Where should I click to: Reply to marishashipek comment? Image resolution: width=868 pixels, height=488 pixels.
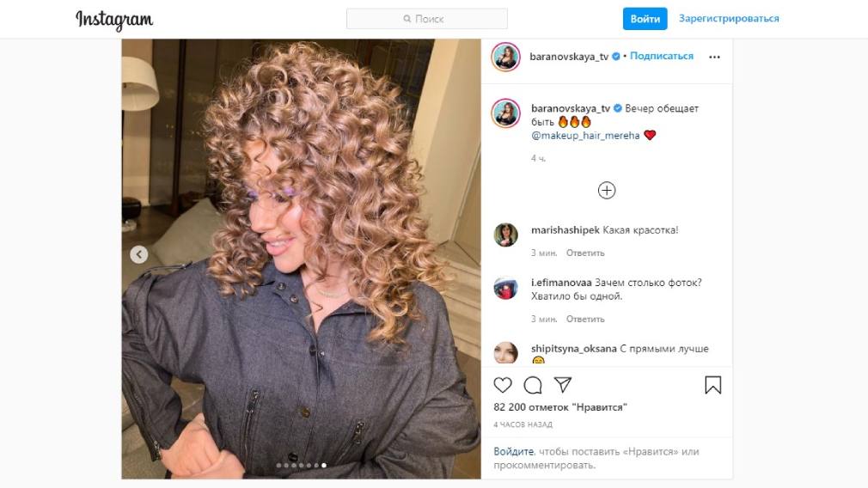click(x=585, y=253)
